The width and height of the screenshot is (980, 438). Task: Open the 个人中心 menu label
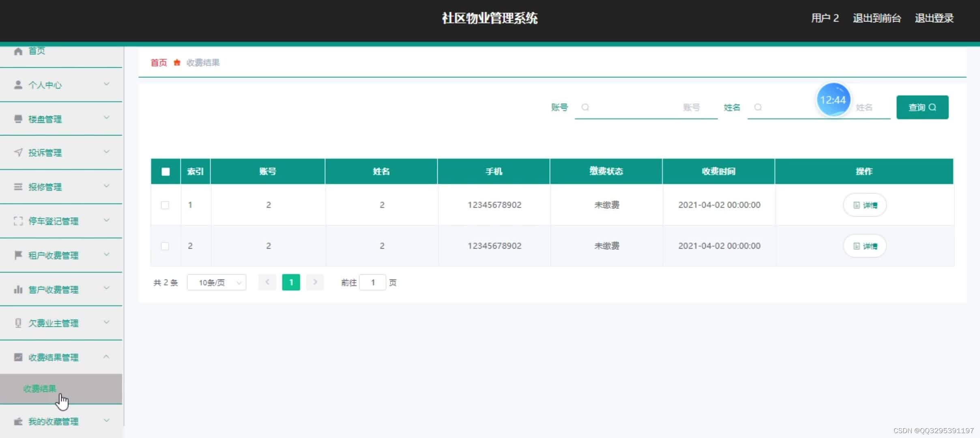pyautogui.click(x=45, y=85)
